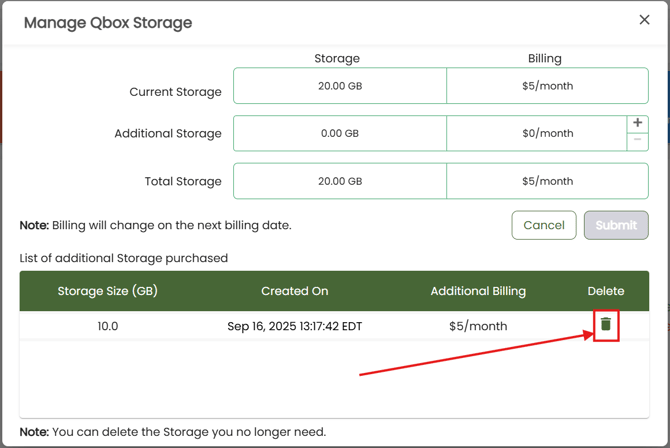Delete the 10.0 GB storage with trash icon
The height and width of the screenshot is (448, 670).
tap(605, 325)
